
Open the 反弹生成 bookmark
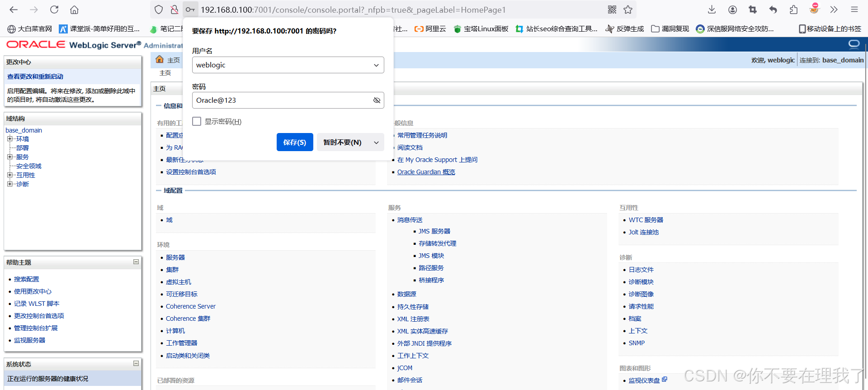(x=625, y=29)
